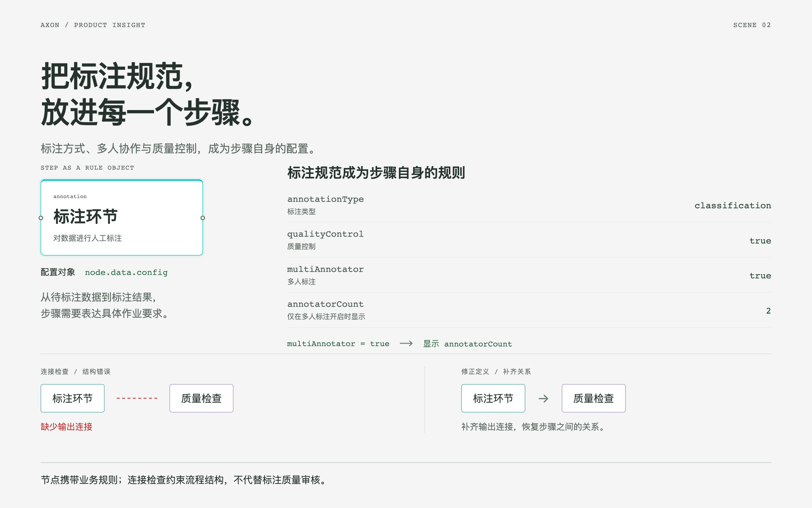Click the 质量检查 box under 修正定义
Viewport: 812px width, 508px height.
pos(593,398)
